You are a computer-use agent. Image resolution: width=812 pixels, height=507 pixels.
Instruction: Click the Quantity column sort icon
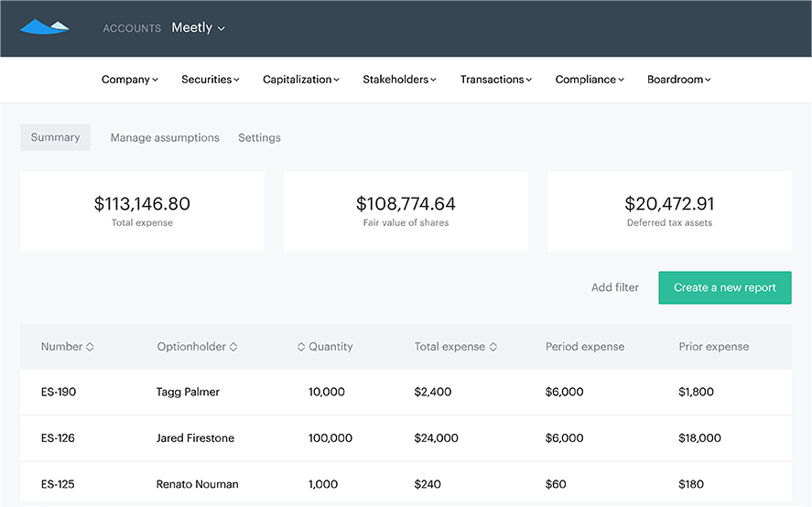tap(301, 347)
